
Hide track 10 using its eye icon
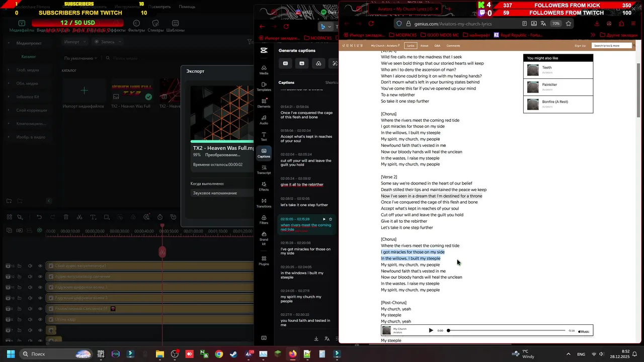coord(40,298)
